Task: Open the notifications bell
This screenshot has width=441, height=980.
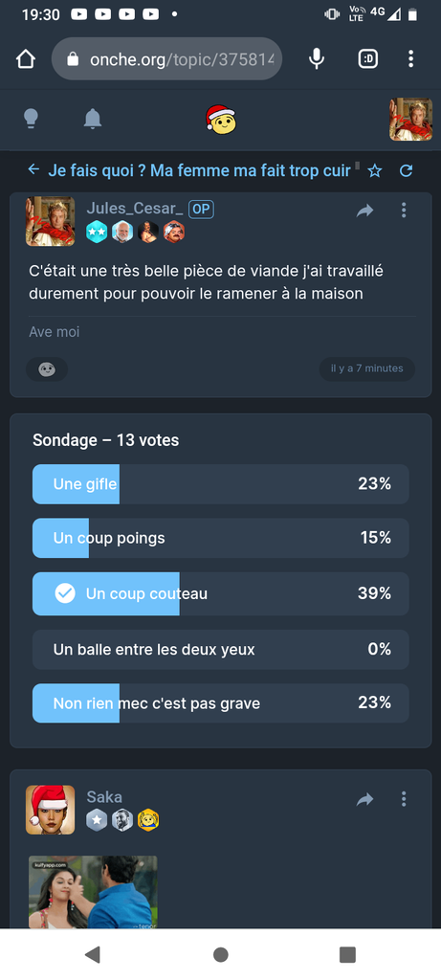Action: (93, 118)
